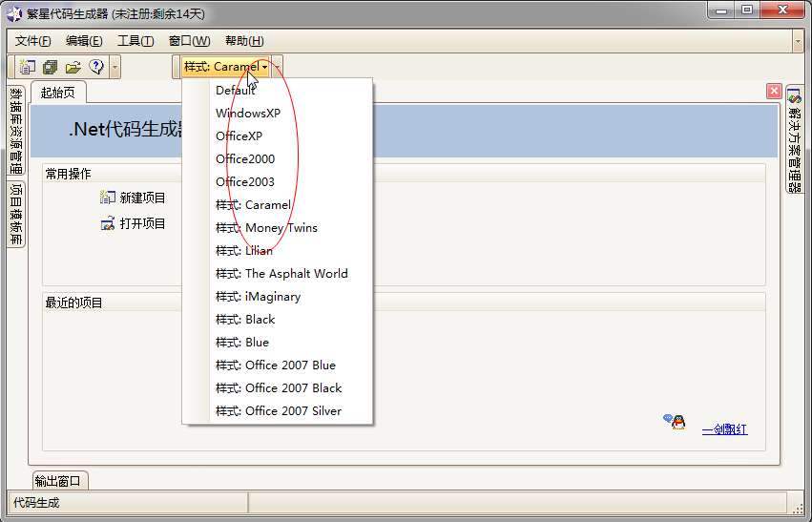Expand the first toolbar overflow arrow
The width and height of the screenshot is (812, 522).
[x=115, y=67]
